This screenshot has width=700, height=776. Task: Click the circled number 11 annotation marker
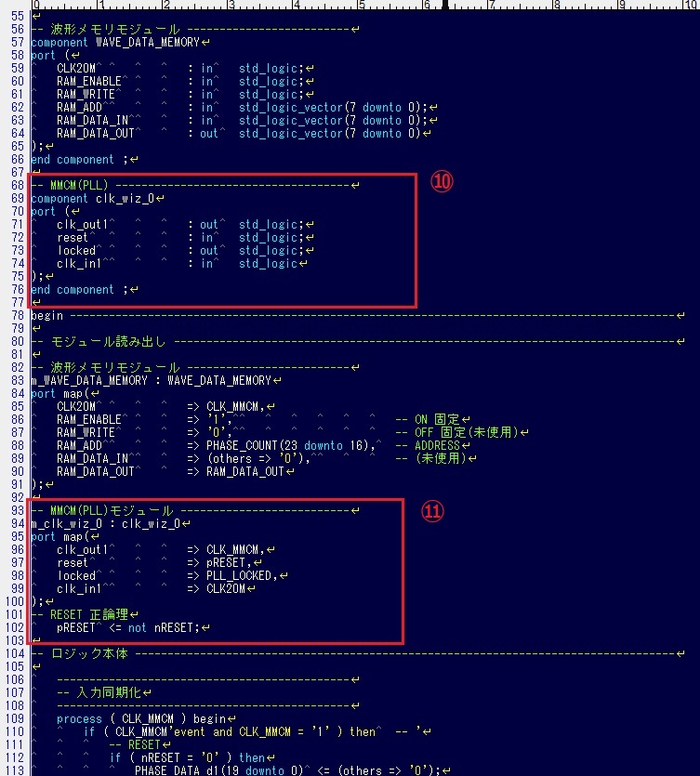tap(434, 511)
